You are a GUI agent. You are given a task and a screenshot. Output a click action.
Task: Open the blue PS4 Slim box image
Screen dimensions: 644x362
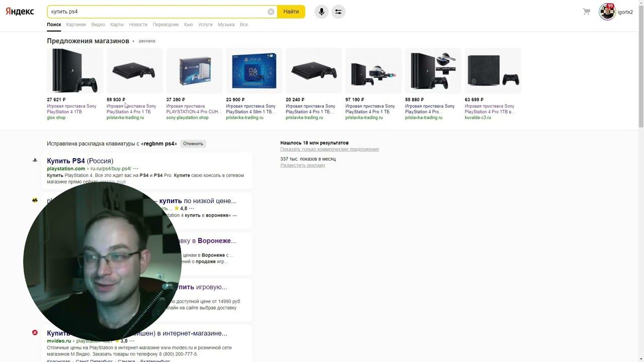pyautogui.click(x=254, y=70)
